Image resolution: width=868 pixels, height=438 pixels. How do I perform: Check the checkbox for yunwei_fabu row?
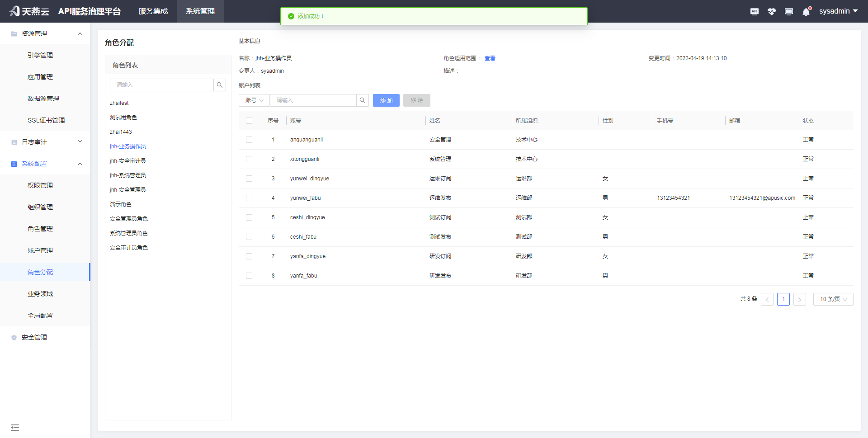pyautogui.click(x=249, y=198)
